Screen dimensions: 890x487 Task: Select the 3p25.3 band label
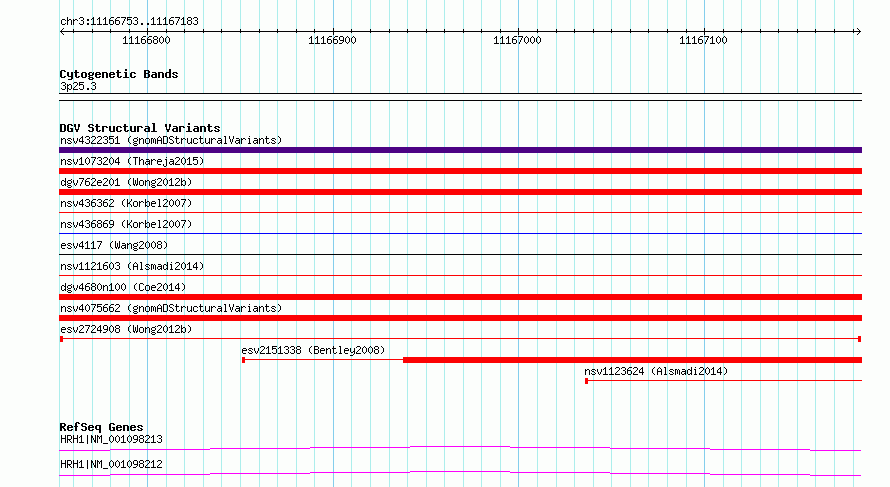coord(78,86)
